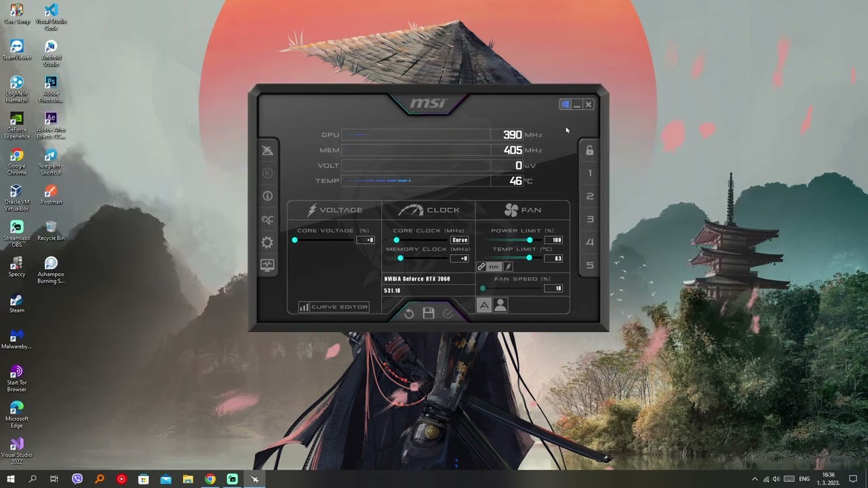Toggle link between power and temp limits
868x488 pixels.
click(481, 267)
